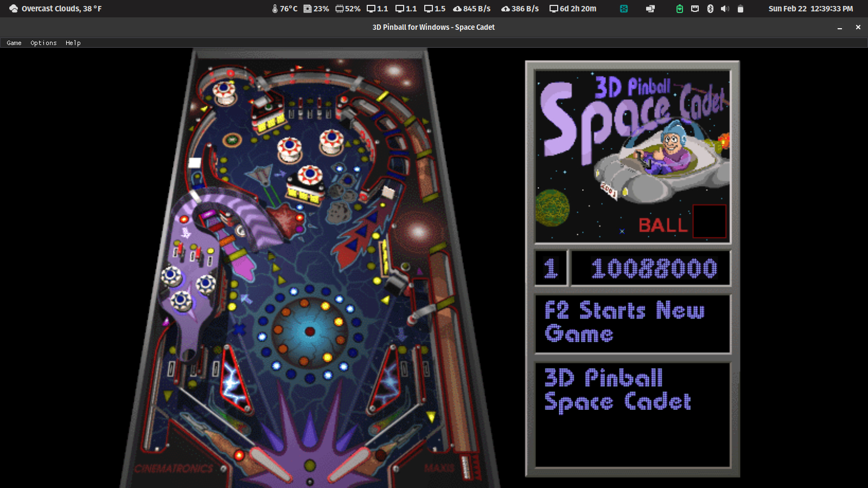This screenshot has width=868, height=488.
Task: Open the Game menu
Action: coord(14,43)
